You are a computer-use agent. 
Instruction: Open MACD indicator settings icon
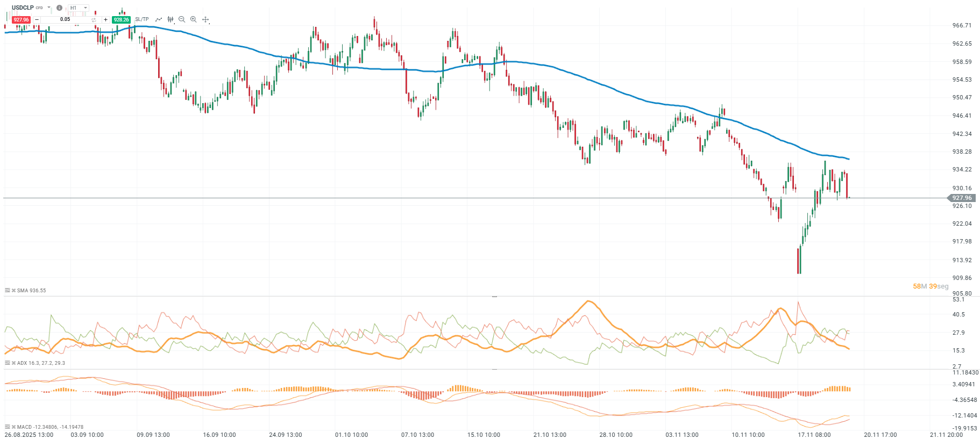click(8, 427)
